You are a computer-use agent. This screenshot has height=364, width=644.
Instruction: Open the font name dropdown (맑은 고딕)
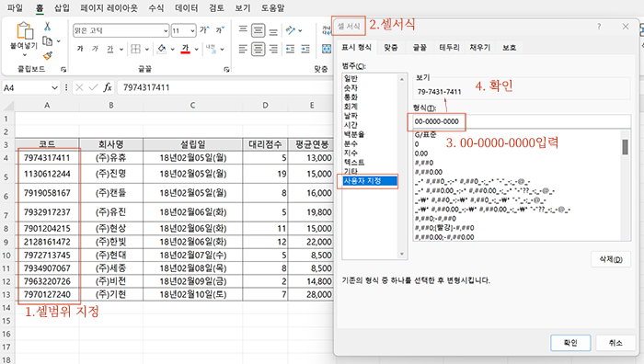(165, 30)
